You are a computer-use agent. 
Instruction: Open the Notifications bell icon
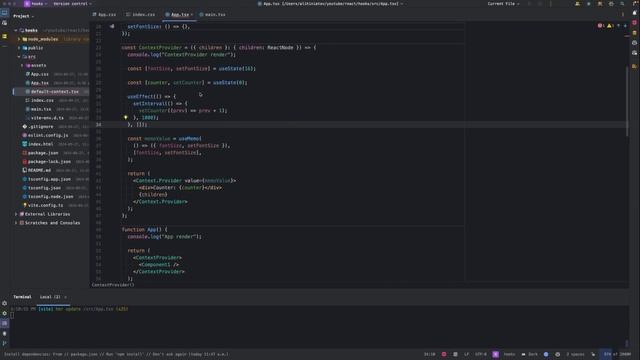click(635, 13)
